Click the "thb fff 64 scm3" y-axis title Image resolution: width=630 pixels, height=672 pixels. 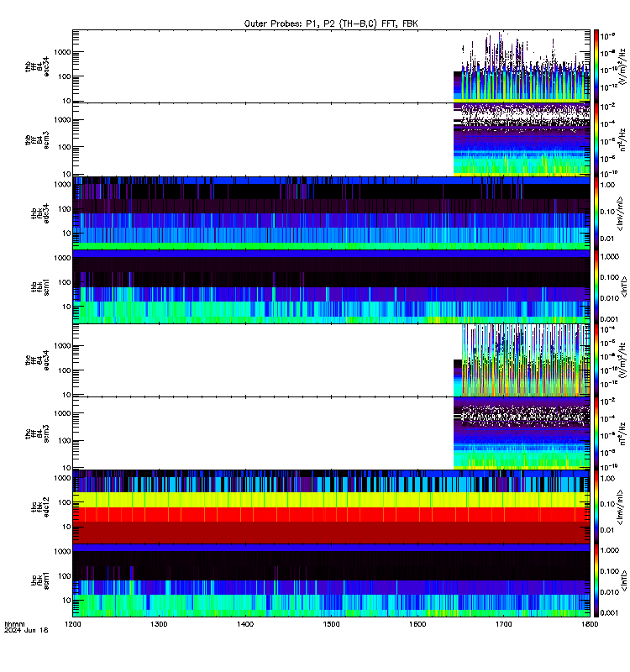click(37, 140)
